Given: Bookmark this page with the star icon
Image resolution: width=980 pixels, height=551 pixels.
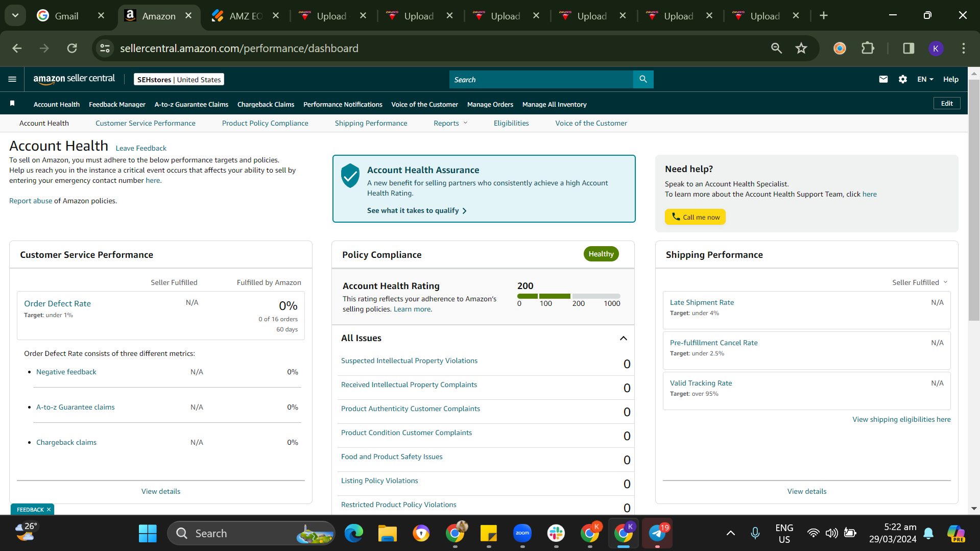Looking at the screenshot, I should [x=801, y=48].
